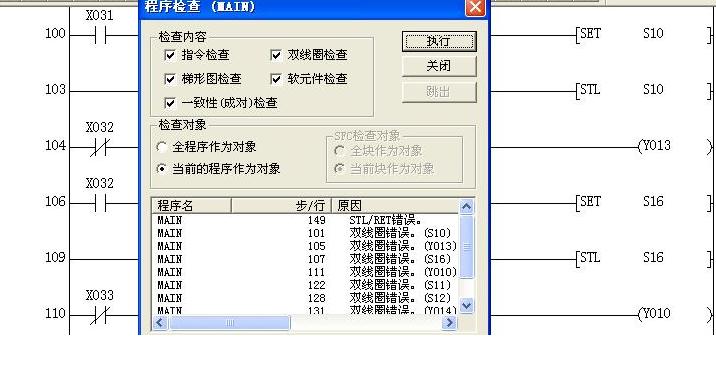Toggle the 指令检查 checkbox
Screen dimensions: 716x384
170,55
